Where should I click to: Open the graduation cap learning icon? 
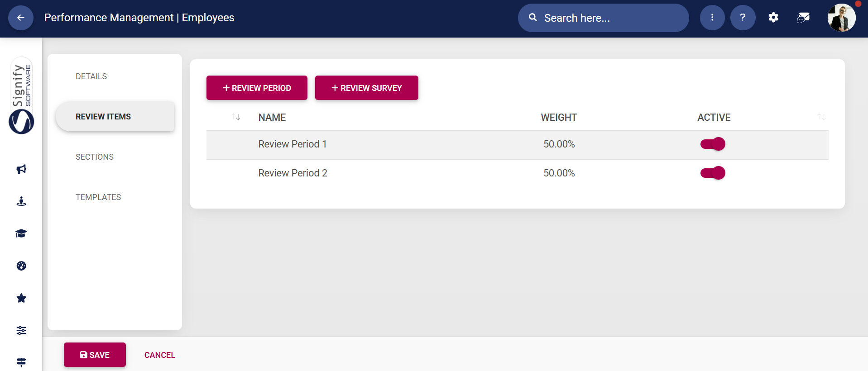click(21, 233)
